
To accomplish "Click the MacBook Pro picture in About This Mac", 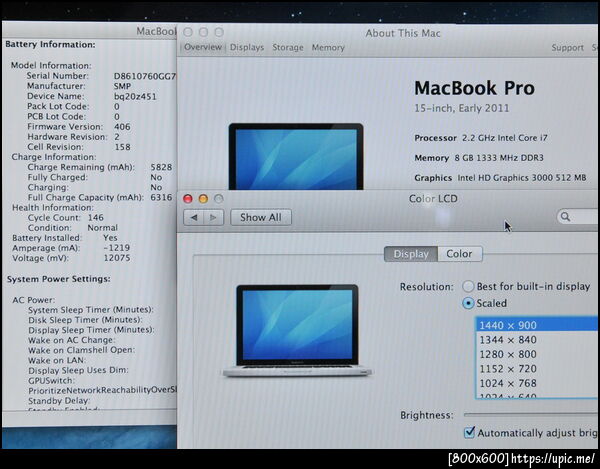I will pyautogui.click(x=296, y=156).
